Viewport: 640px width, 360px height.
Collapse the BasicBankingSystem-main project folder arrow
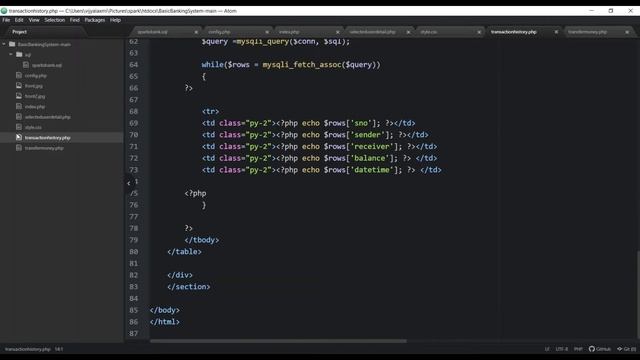pos(4,44)
